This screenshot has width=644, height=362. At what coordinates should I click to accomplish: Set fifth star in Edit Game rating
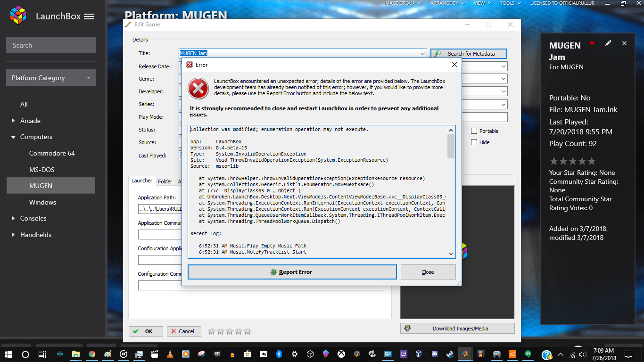pos(248,331)
